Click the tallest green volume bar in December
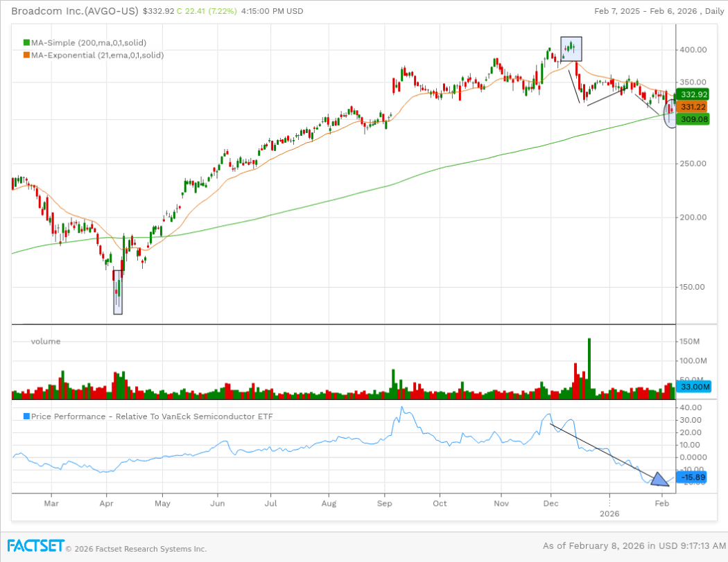 coord(589,369)
